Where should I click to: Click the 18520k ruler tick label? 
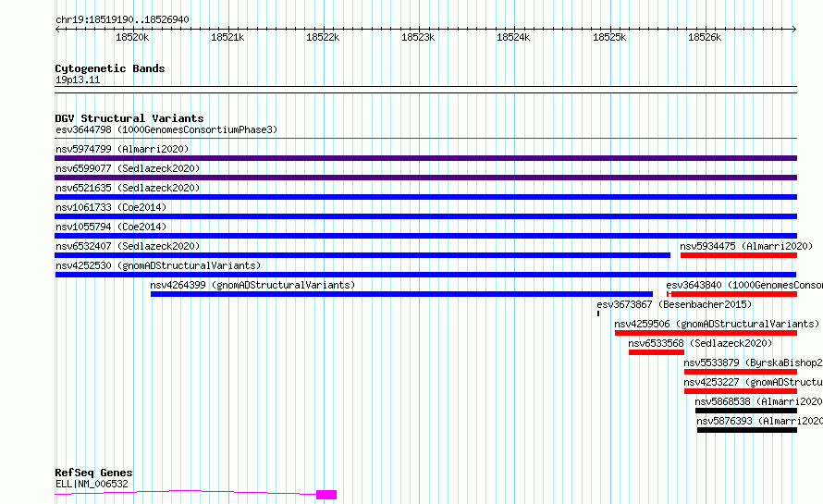tap(132, 37)
